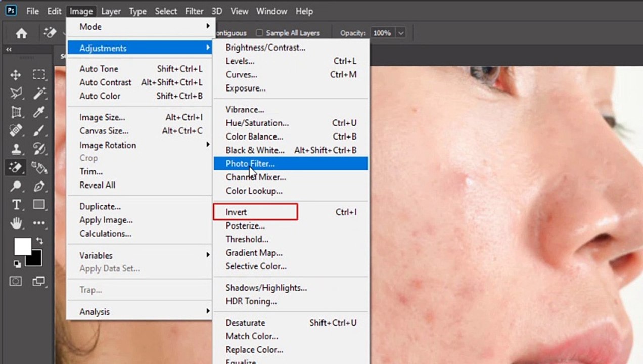
Task: Reset default foreground and background colors
Action: pos(17,263)
